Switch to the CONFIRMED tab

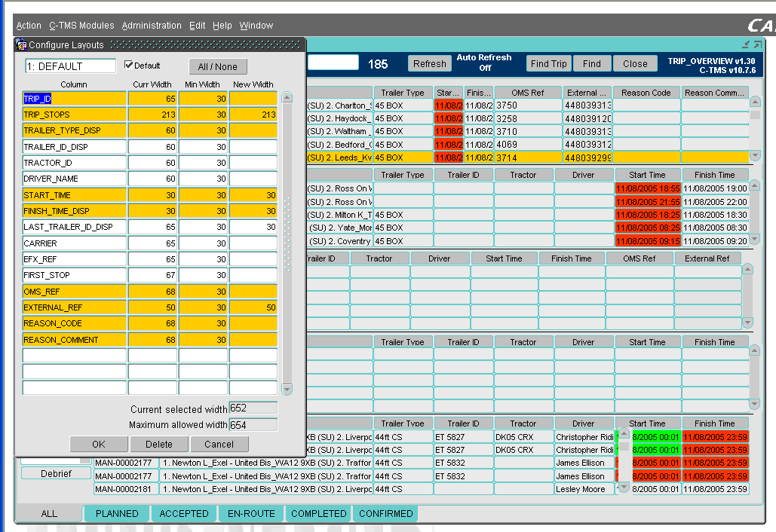click(386, 513)
